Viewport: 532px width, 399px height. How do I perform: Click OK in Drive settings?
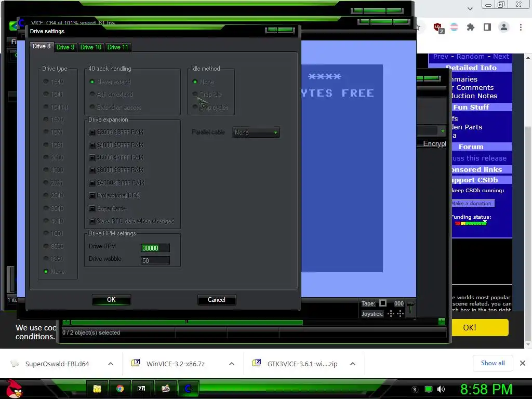(x=111, y=300)
